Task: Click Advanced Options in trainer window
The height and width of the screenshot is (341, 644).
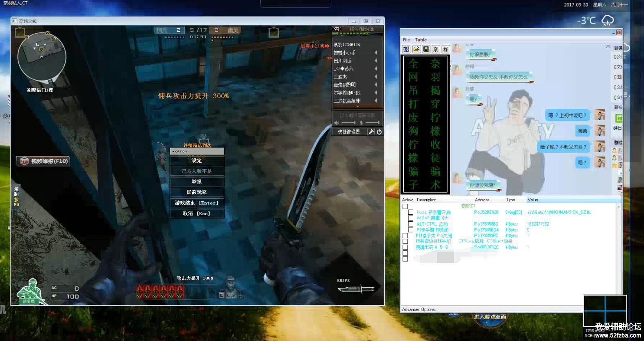Action: pyautogui.click(x=418, y=309)
